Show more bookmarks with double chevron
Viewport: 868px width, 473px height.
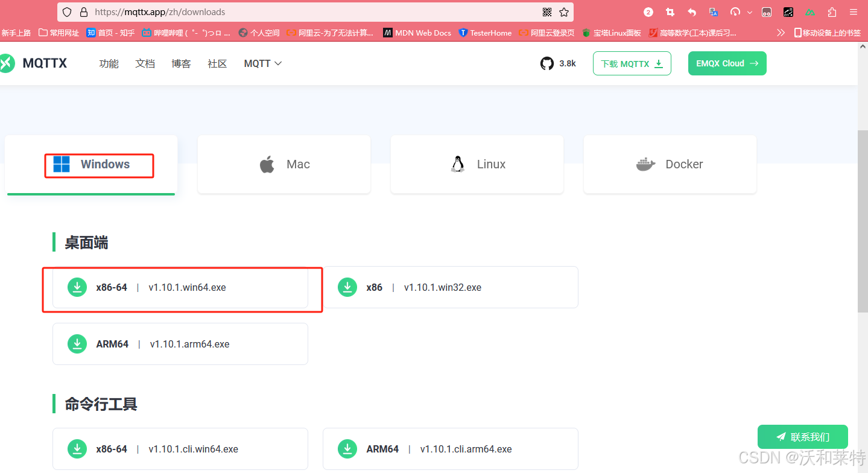point(781,33)
